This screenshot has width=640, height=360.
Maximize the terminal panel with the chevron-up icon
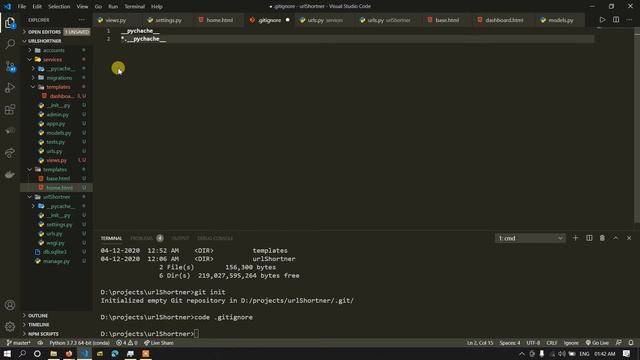pos(616,238)
